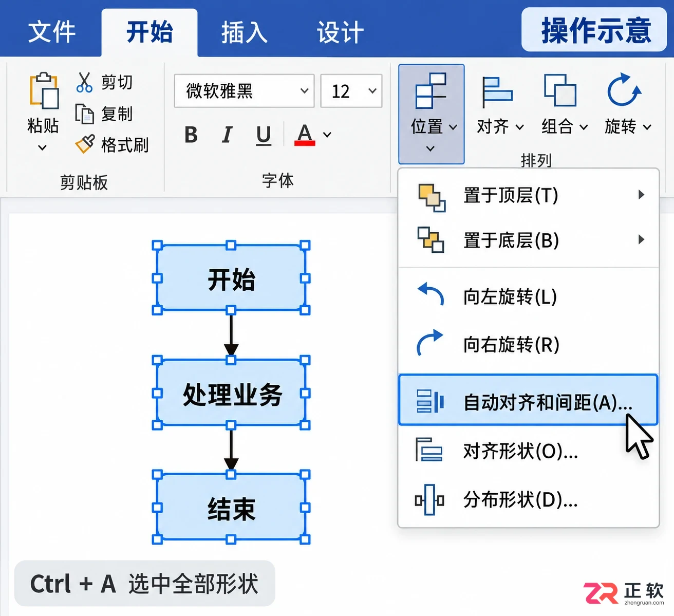Choose 对齐形状(O)... menu entry

528,450
